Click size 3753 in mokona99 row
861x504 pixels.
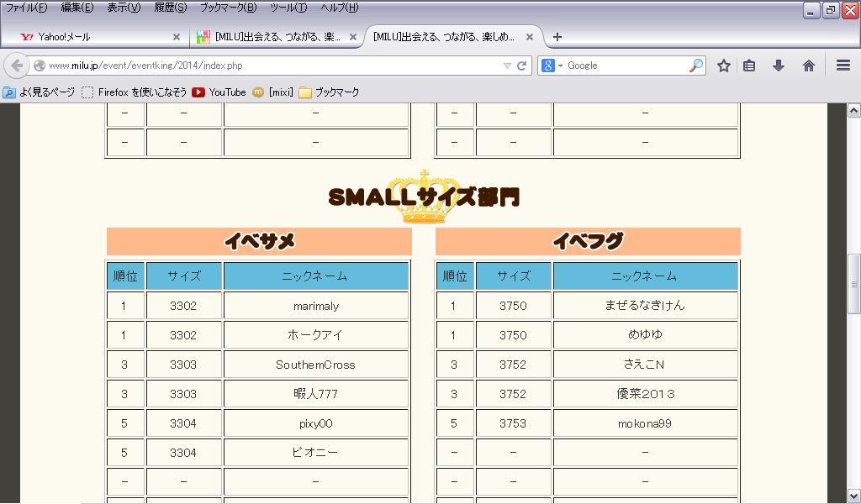click(x=513, y=423)
